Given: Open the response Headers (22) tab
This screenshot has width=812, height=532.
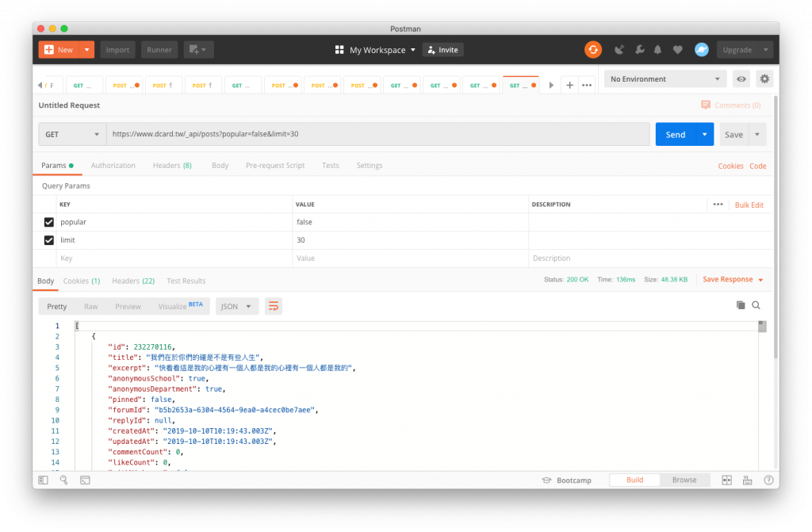Looking at the screenshot, I should click(x=133, y=281).
